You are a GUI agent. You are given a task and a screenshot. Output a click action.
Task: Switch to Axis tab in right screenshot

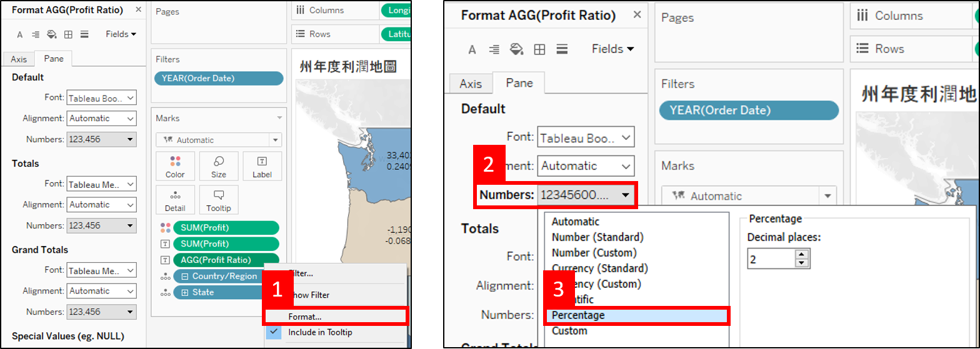click(x=471, y=84)
